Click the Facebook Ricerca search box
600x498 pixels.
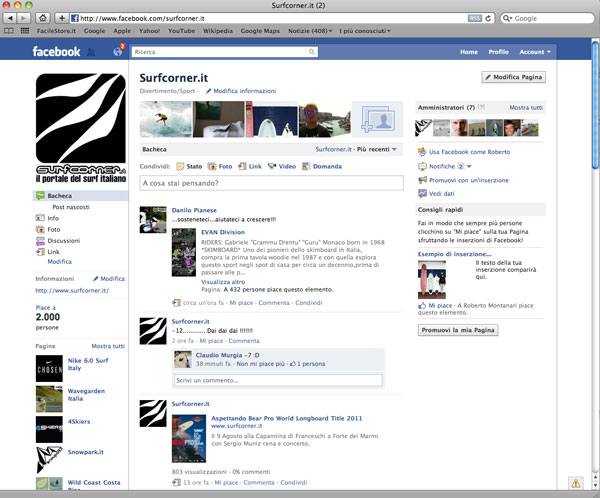(185, 51)
